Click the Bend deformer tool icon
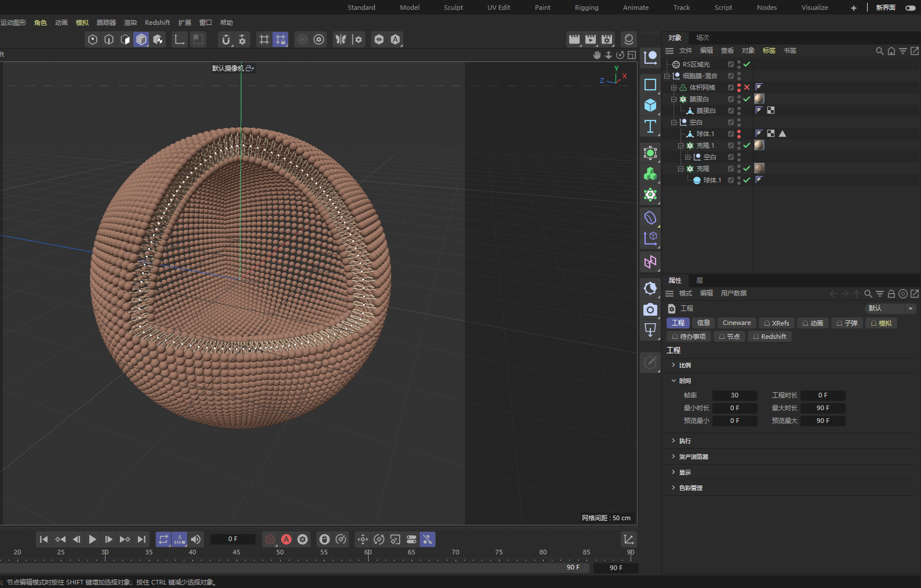This screenshot has width=921, height=588. (x=650, y=217)
